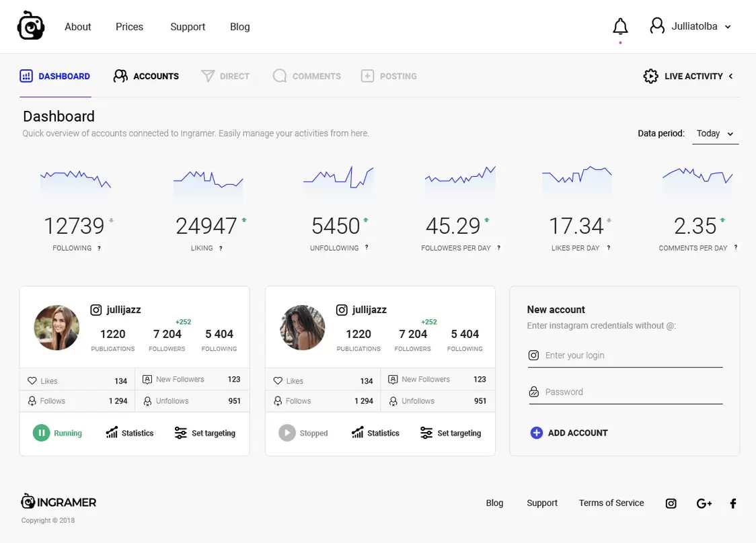Open Set targeting in the Running card
The width and height of the screenshot is (756, 543).
[205, 433]
